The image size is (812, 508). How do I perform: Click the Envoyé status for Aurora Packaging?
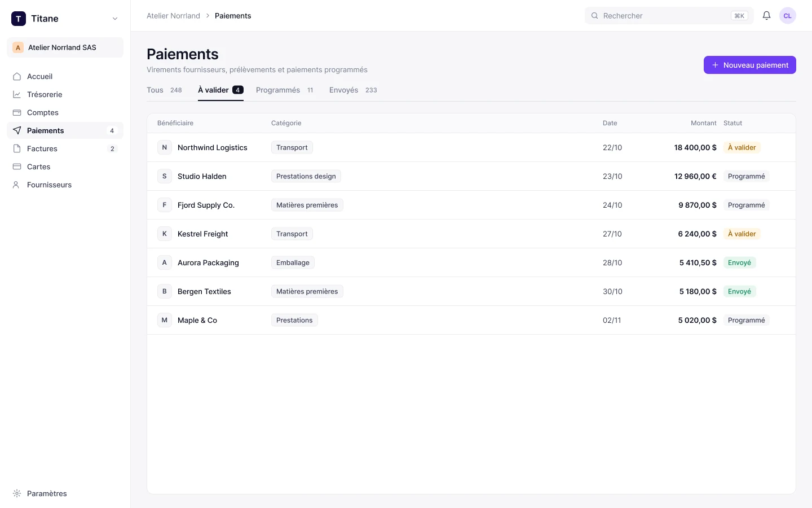coord(740,262)
